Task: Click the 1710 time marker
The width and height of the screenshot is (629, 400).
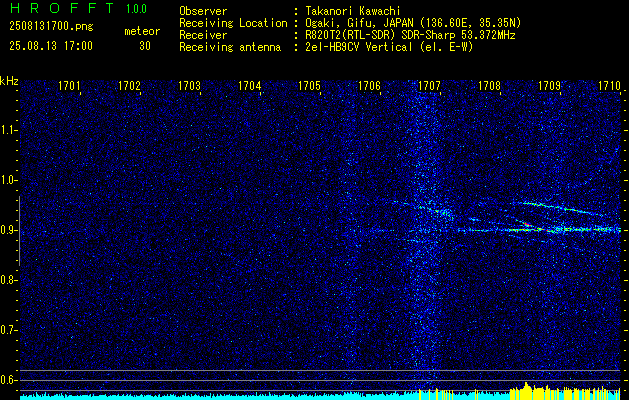Action: pyautogui.click(x=609, y=85)
